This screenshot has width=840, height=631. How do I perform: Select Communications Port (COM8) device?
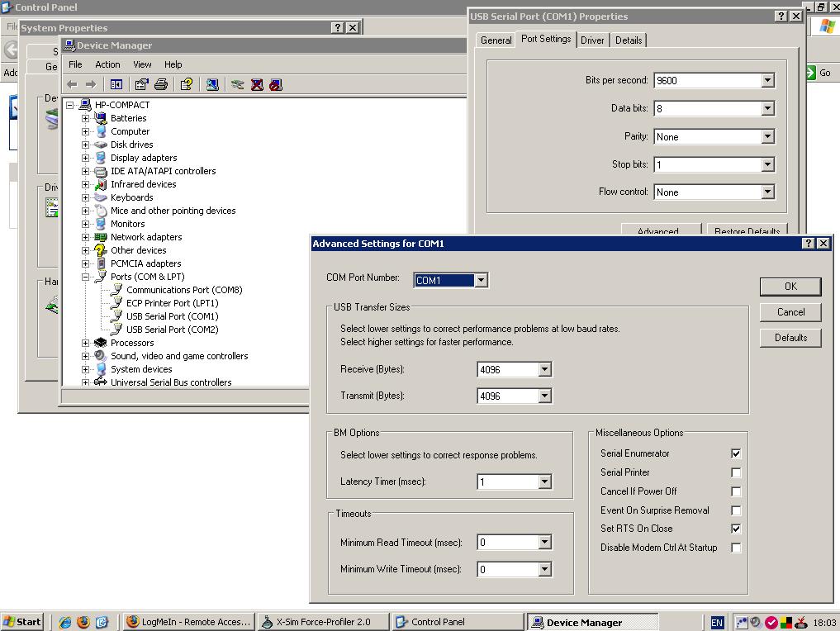[x=184, y=290]
